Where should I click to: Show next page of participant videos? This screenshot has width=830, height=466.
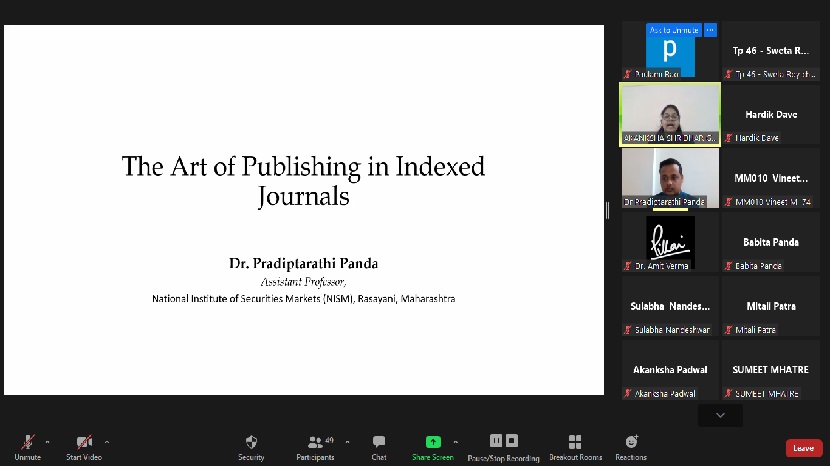(720, 414)
